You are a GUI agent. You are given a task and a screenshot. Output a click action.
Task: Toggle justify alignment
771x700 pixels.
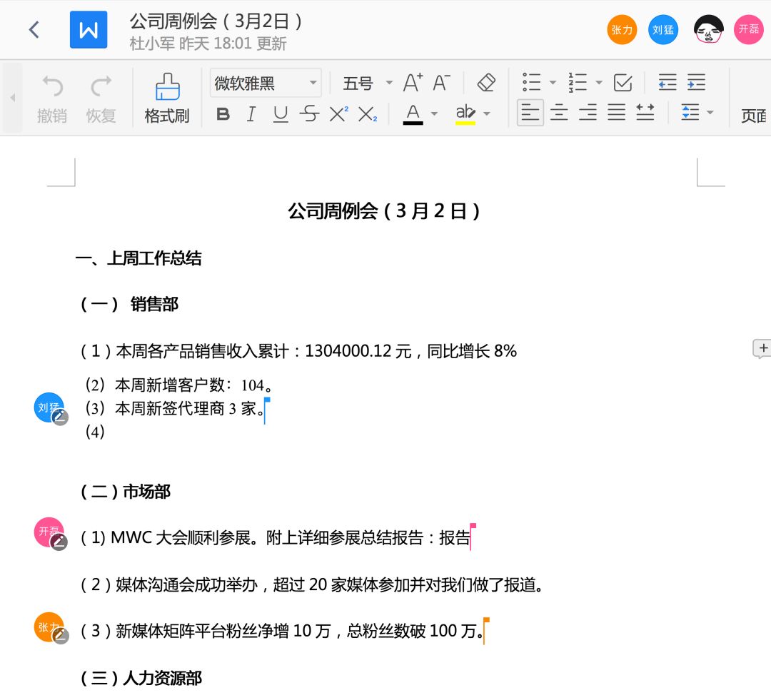pos(616,113)
